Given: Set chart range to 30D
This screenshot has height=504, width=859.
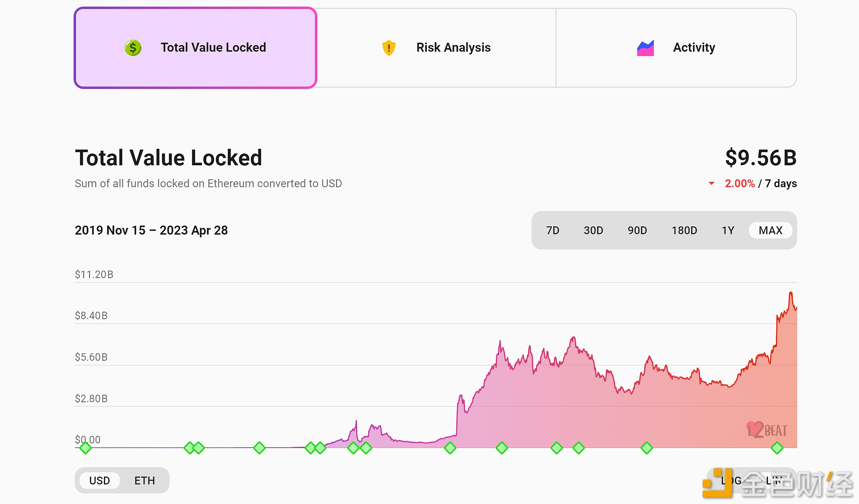Looking at the screenshot, I should (593, 230).
